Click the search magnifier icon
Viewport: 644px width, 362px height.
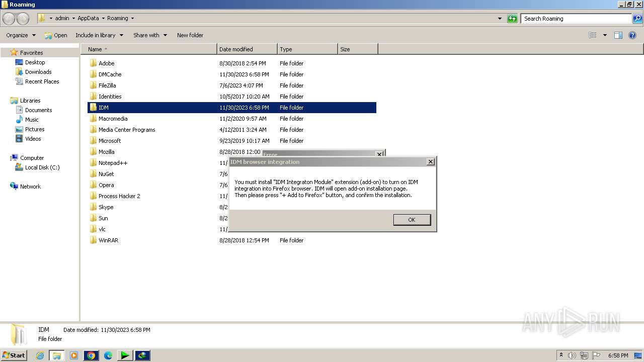pos(637,19)
